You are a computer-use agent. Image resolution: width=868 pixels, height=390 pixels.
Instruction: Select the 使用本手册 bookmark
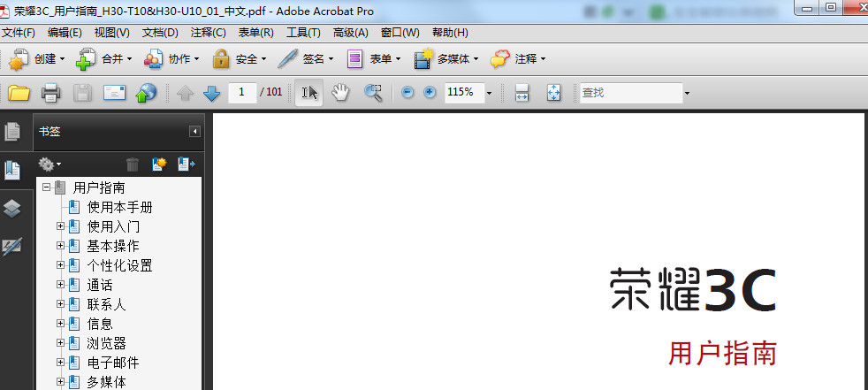[x=119, y=207]
